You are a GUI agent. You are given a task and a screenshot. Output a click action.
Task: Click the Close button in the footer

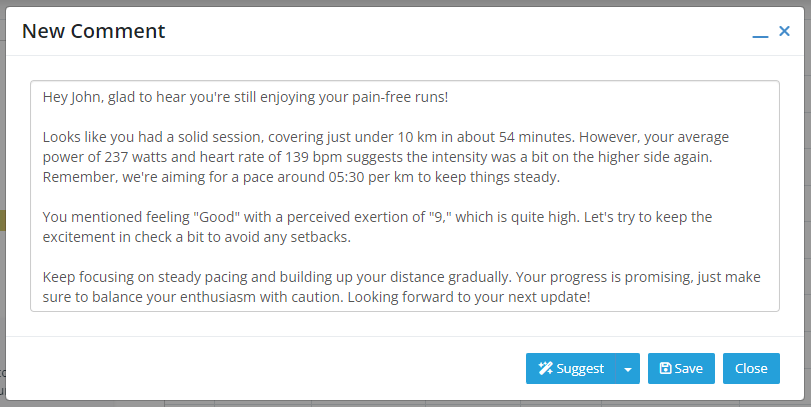[x=751, y=369]
